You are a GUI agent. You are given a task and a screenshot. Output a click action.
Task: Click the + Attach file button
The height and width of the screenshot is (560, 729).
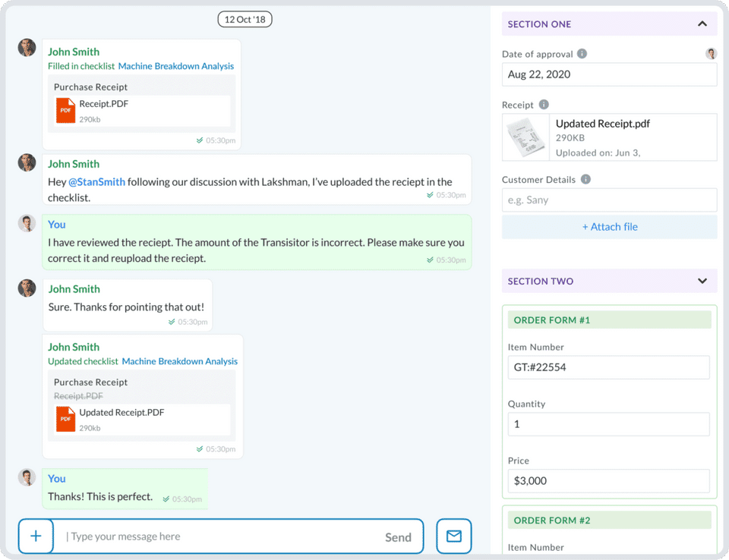(609, 227)
